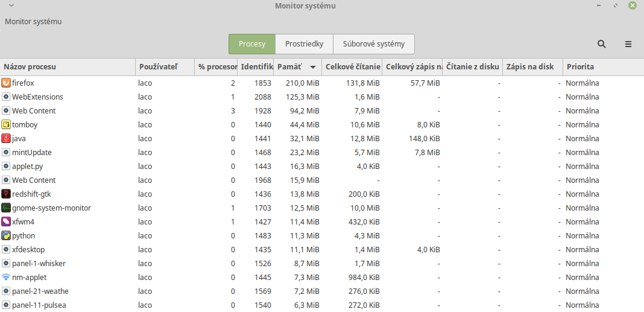Select the nm-applet network icon
Image resolution: width=644 pixels, height=312 pixels.
click(x=6, y=277)
